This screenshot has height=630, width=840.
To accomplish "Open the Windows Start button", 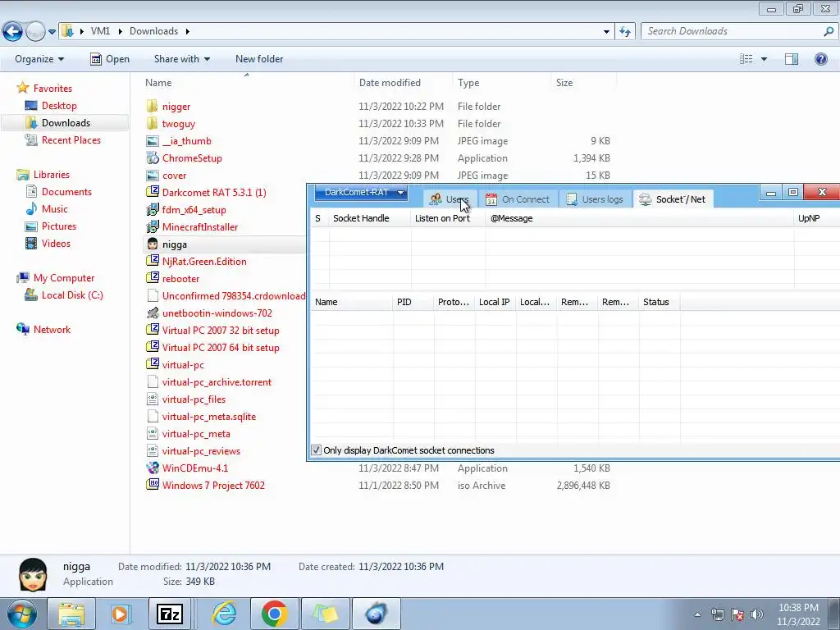I will [x=21, y=614].
